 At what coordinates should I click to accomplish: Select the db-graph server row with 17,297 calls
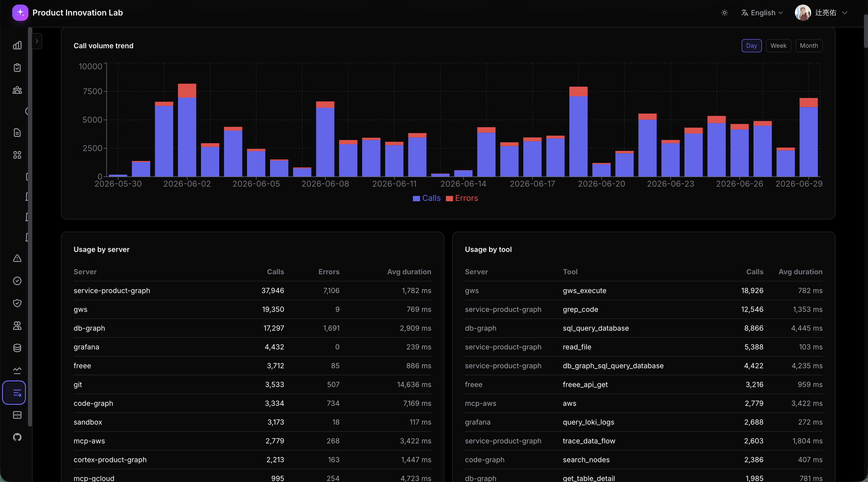click(x=252, y=328)
